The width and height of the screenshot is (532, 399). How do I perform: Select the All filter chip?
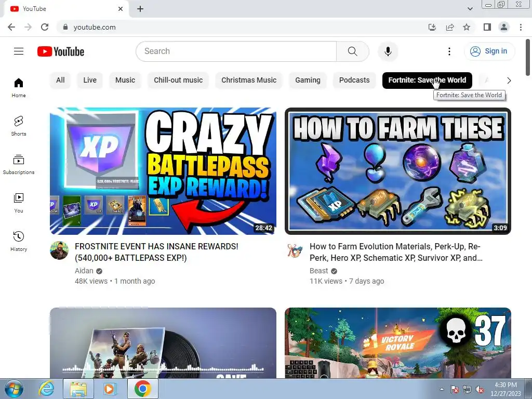(60, 80)
